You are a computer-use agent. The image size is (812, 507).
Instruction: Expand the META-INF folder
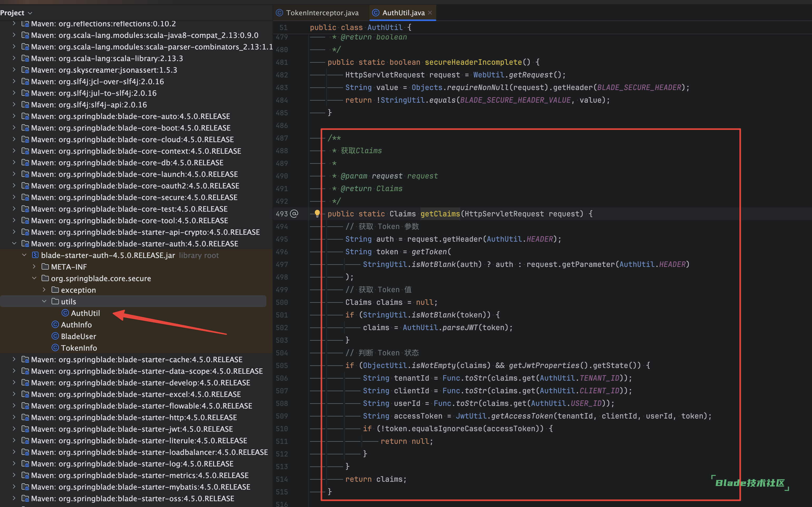pyautogui.click(x=34, y=267)
